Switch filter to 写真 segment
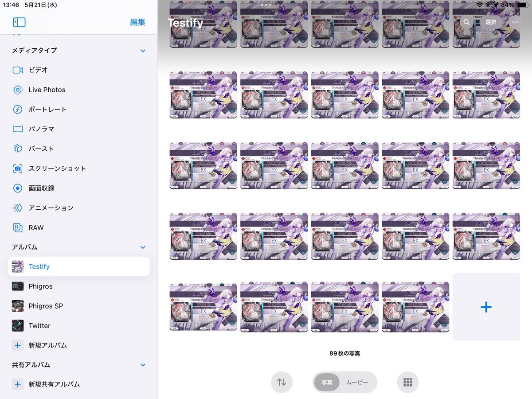 tap(327, 382)
